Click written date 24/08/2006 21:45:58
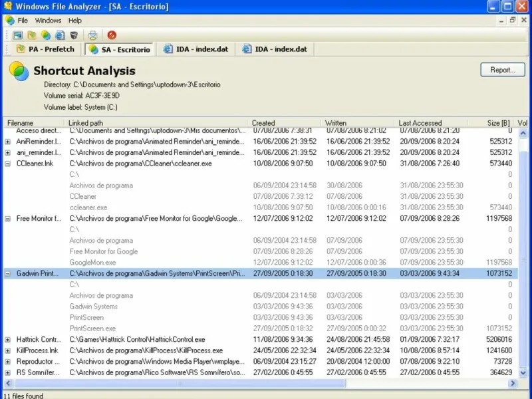The image size is (532, 399). (358, 340)
